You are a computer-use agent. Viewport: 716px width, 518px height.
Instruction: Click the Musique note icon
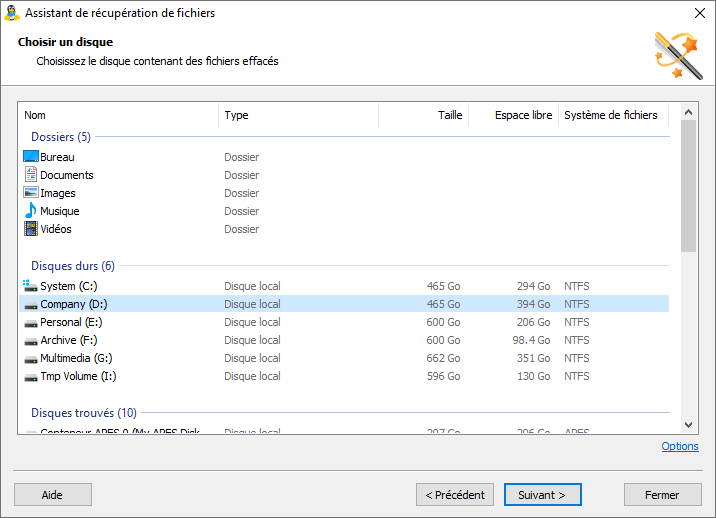tap(31, 211)
